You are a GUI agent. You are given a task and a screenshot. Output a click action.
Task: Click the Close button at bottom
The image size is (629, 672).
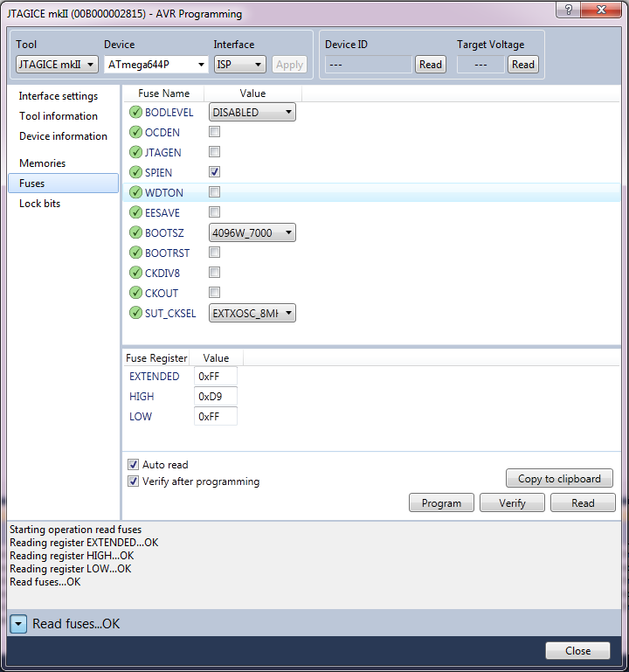pyautogui.click(x=577, y=650)
